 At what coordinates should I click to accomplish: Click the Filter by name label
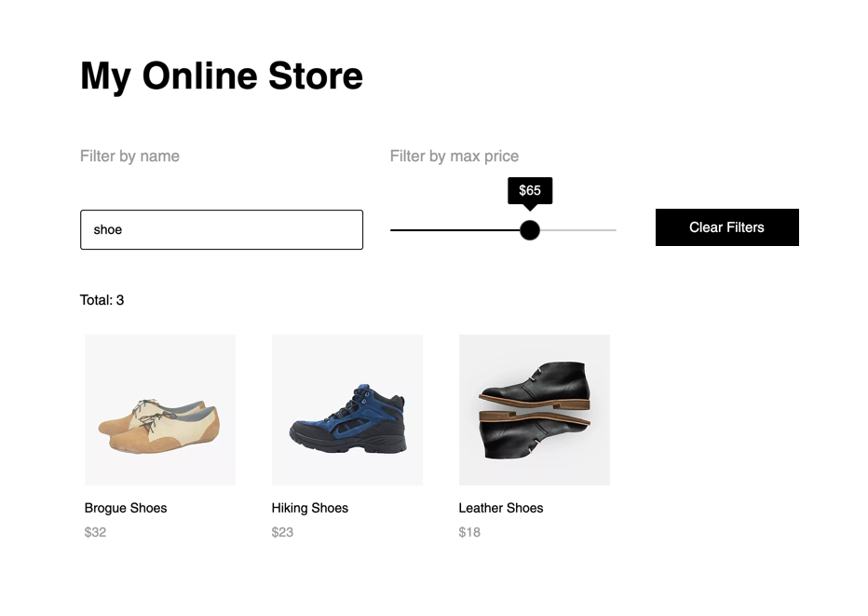[129, 157]
